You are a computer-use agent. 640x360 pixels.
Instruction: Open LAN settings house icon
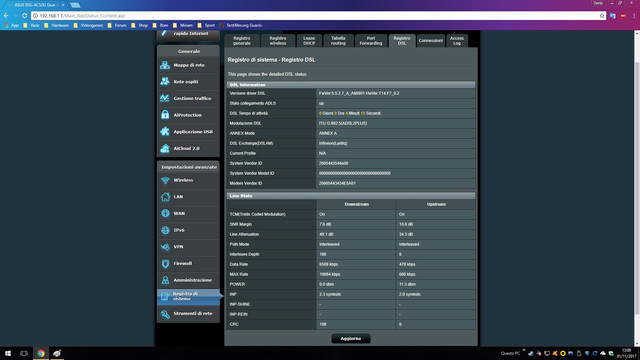pos(165,197)
